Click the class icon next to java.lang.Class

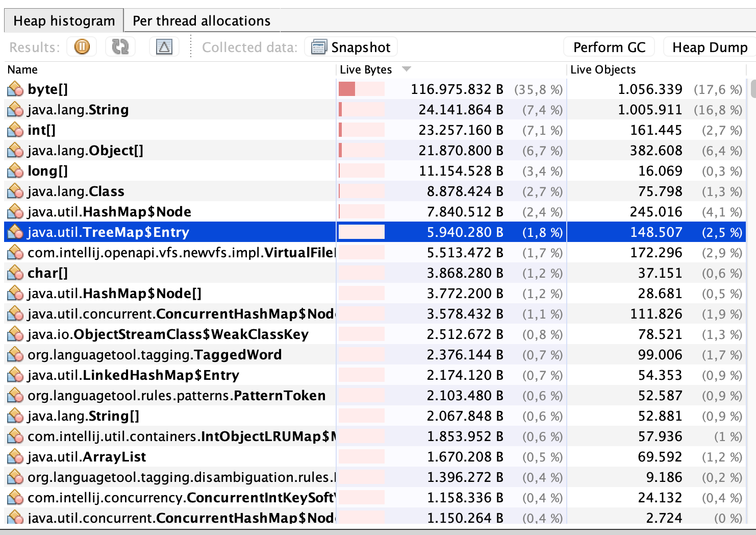coord(15,191)
